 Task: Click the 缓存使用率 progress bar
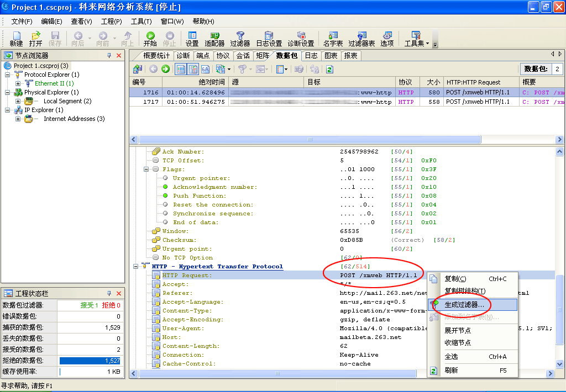[90, 372]
